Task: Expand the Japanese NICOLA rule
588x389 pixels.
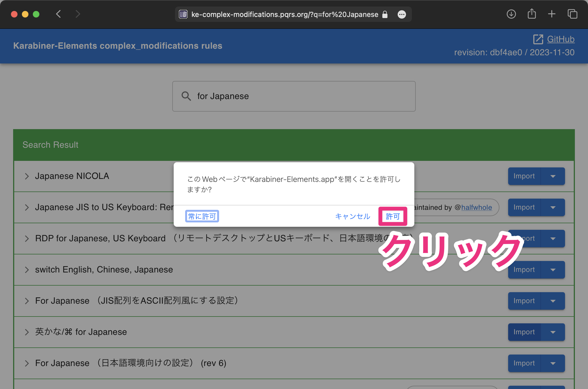Action: pyautogui.click(x=27, y=176)
